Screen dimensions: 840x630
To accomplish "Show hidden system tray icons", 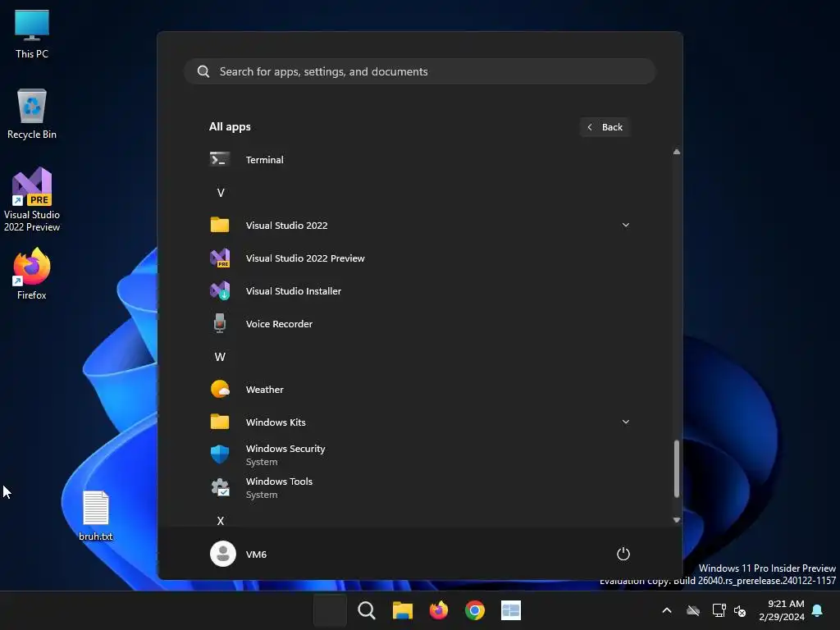I will click(x=667, y=610).
